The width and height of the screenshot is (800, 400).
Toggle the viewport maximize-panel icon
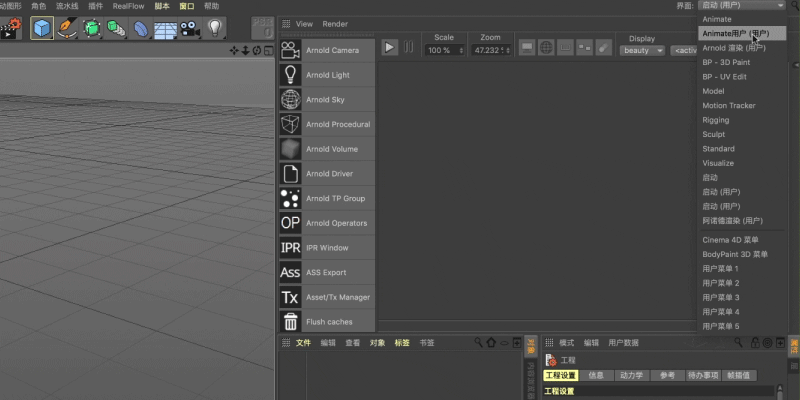(x=268, y=50)
